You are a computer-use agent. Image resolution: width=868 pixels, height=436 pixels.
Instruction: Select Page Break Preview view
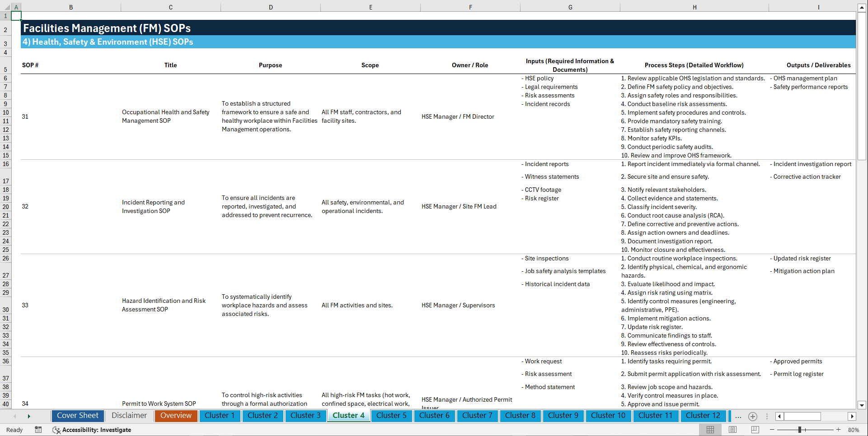(754, 430)
